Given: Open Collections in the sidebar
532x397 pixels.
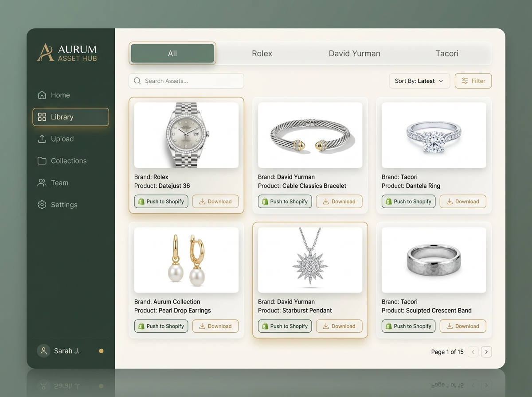Looking at the screenshot, I should tap(70, 161).
